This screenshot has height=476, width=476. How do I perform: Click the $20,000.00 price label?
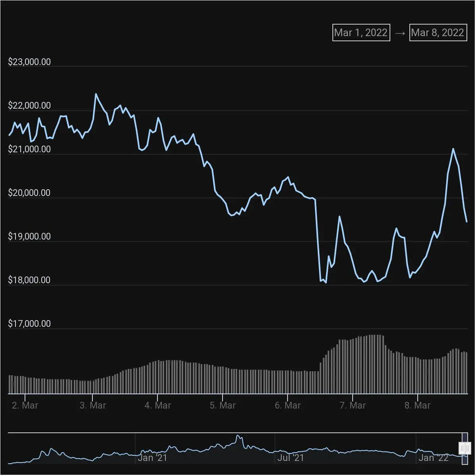click(29, 193)
